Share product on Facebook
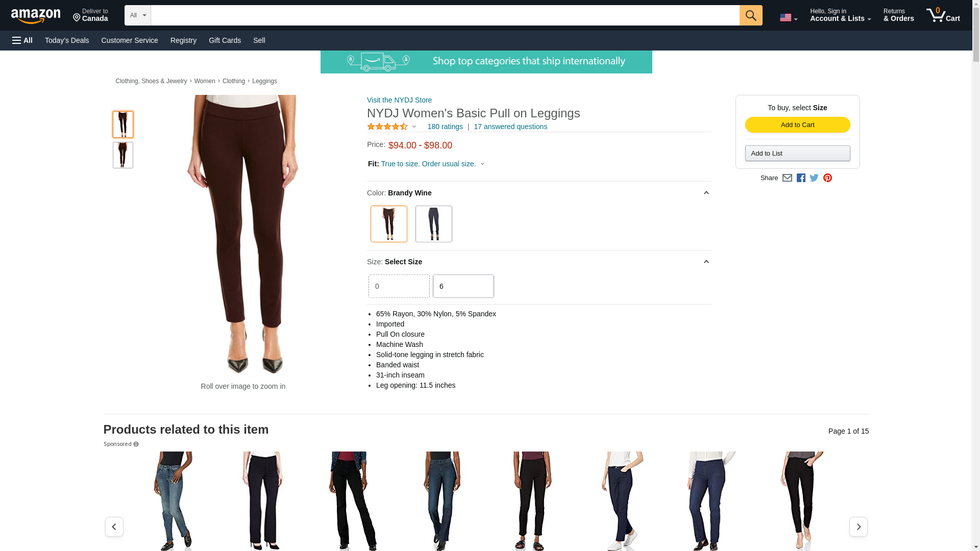 pos(801,178)
